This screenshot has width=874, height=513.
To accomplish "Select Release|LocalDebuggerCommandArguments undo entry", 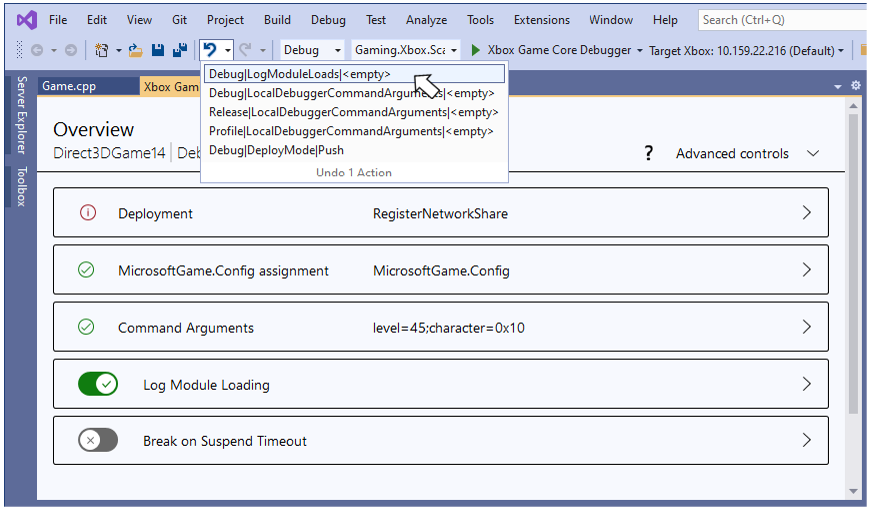I will tap(354, 112).
